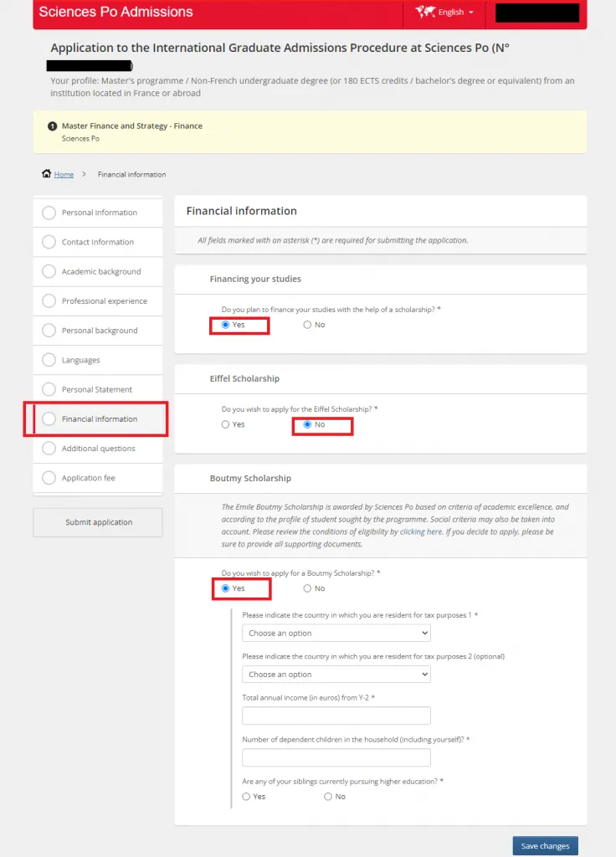This screenshot has height=857, width=616.
Task: Click the Professional experience status circle
Action: click(49, 301)
